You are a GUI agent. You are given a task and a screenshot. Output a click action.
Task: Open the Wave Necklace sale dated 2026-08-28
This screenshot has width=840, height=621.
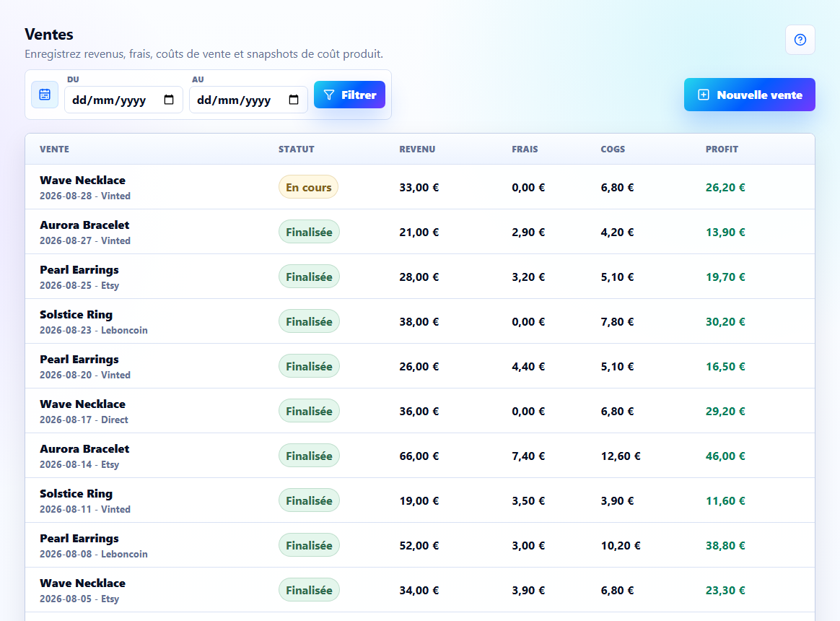point(420,187)
